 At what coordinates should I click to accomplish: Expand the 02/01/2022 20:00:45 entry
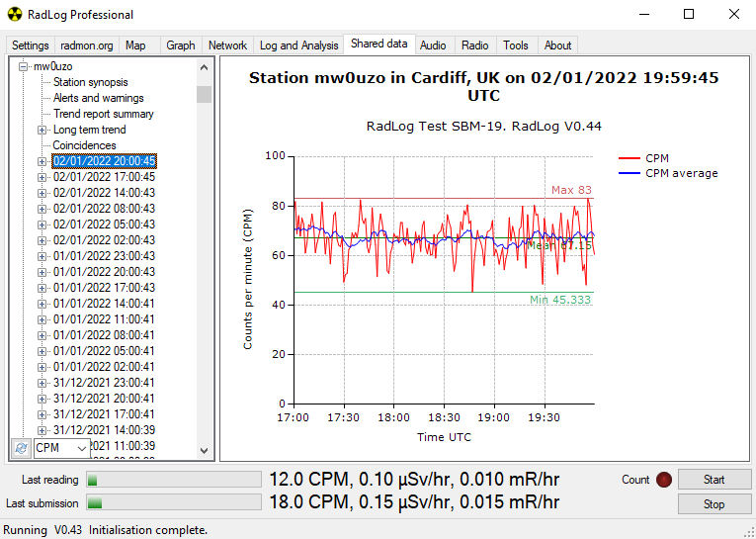[x=42, y=161]
